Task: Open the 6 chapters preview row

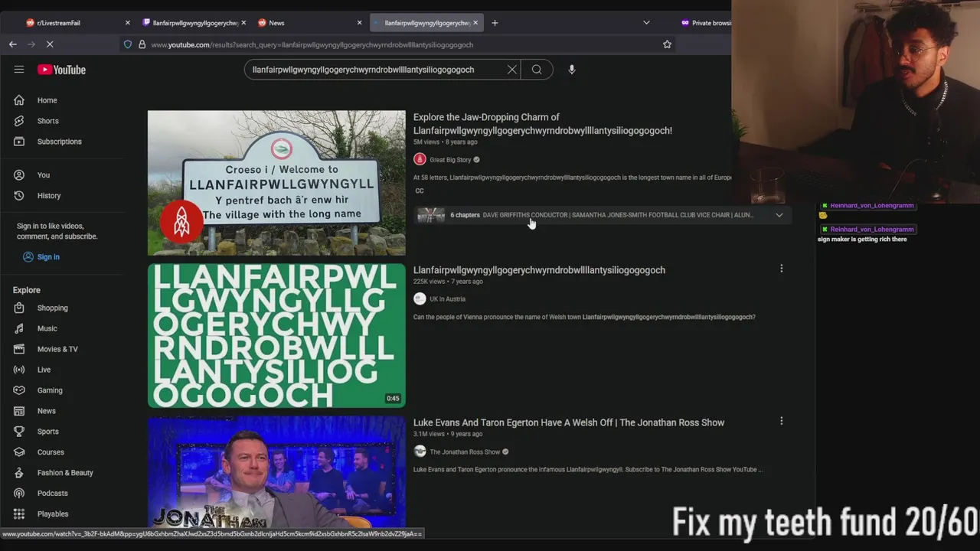Action: click(601, 215)
